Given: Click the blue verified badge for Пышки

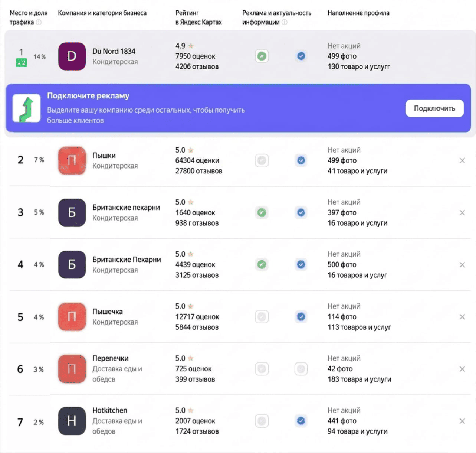Looking at the screenshot, I should (301, 160).
